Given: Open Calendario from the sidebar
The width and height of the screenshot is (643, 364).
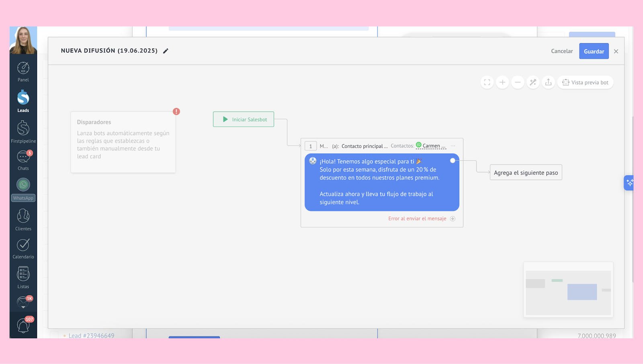Looking at the screenshot, I should tap(23, 249).
